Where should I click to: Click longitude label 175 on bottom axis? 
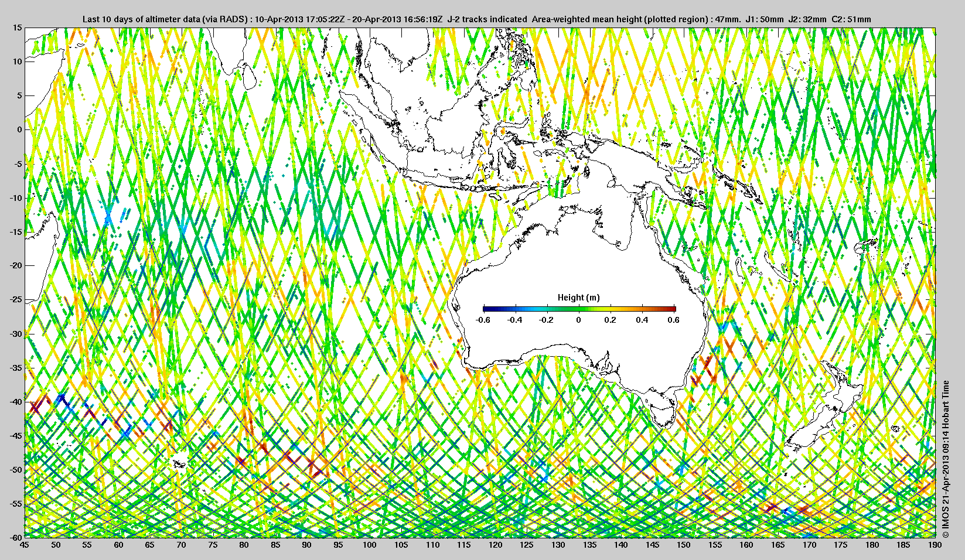tap(841, 545)
